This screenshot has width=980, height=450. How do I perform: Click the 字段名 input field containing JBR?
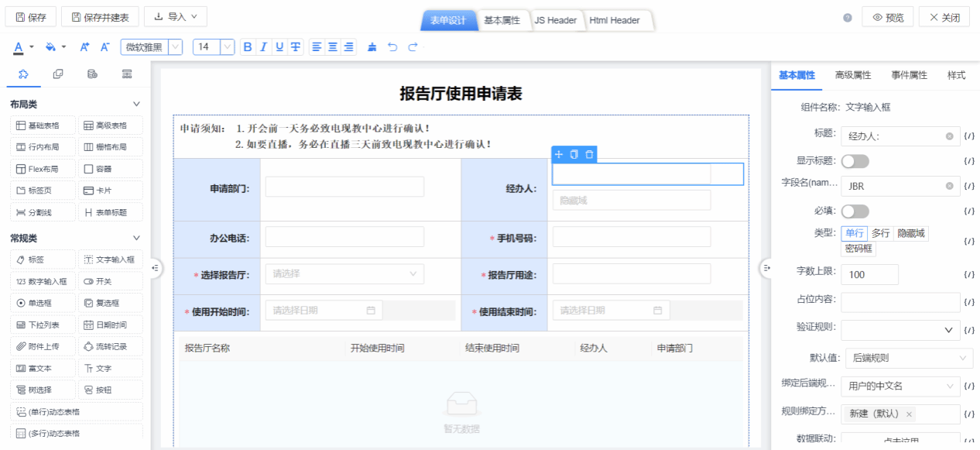click(894, 186)
